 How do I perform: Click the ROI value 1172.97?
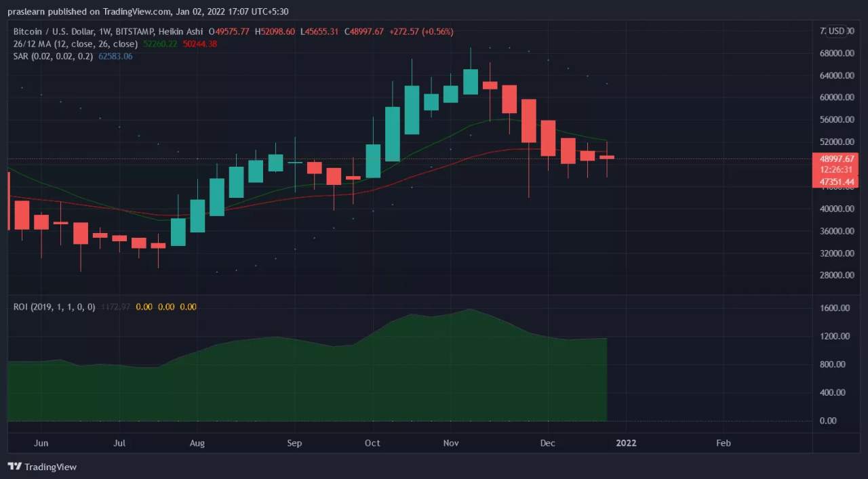coord(115,307)
